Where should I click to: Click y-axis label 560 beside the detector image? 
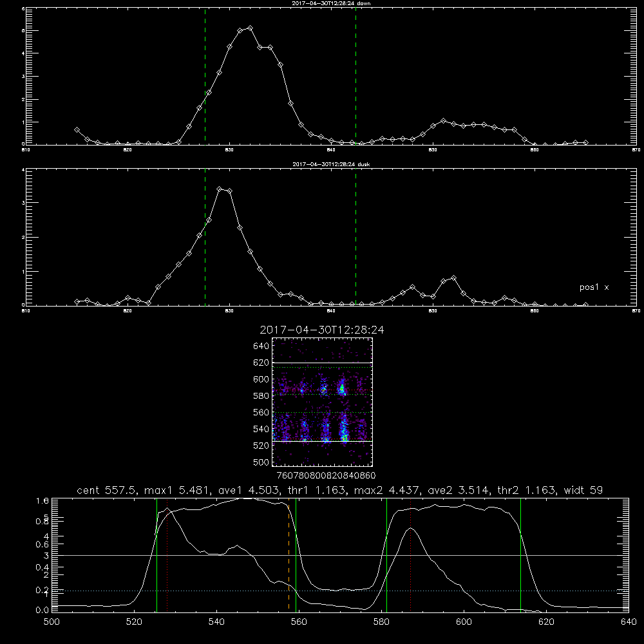pyautogui.click(x=261, y=412)
